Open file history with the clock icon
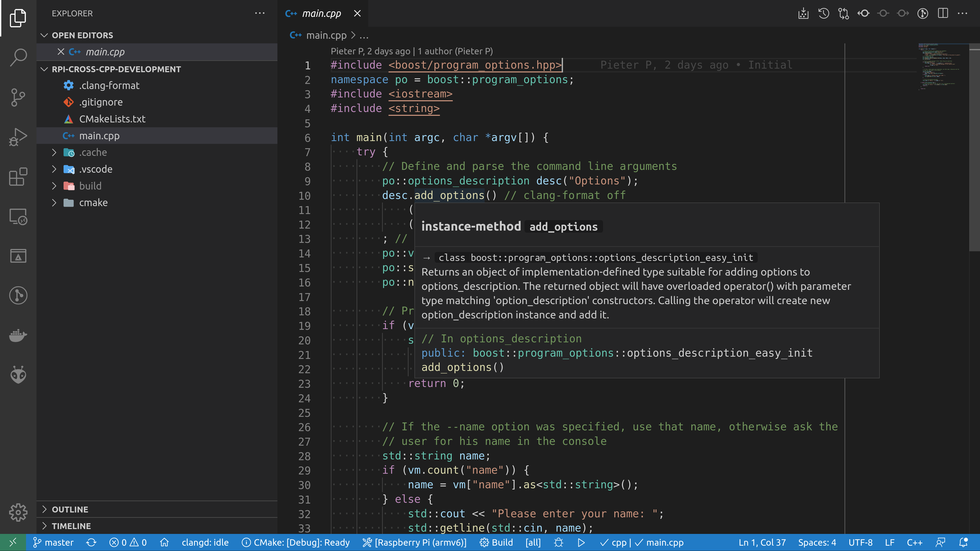 (x=823, y=14)
